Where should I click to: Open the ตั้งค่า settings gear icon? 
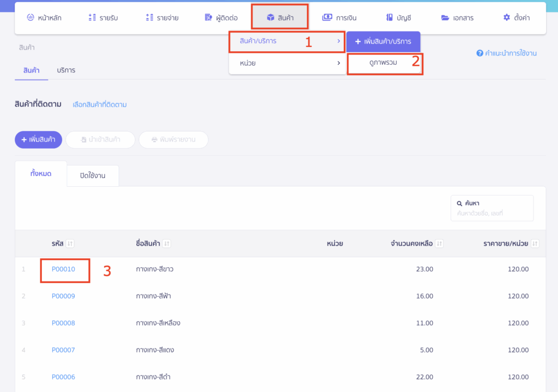click(507, 17)
